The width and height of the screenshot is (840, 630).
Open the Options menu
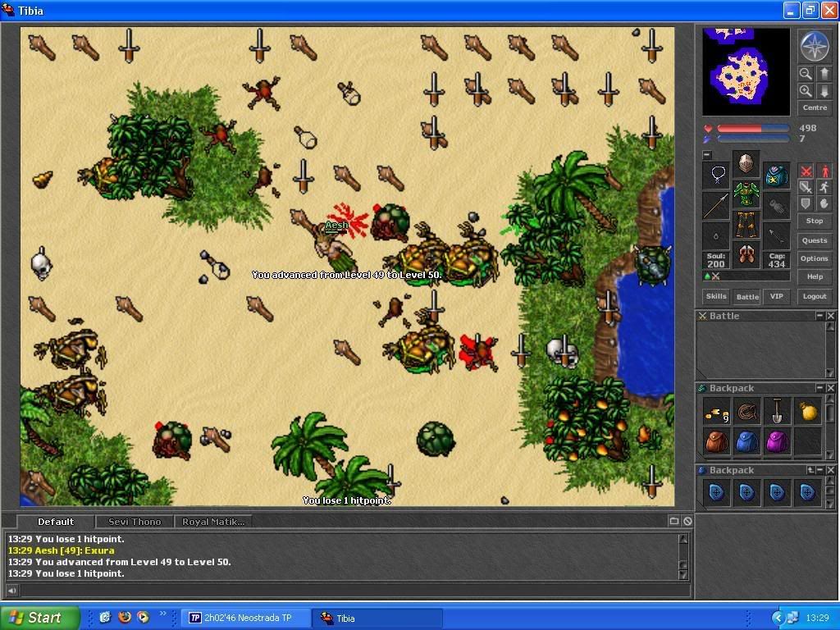click(x=815, y=258)
